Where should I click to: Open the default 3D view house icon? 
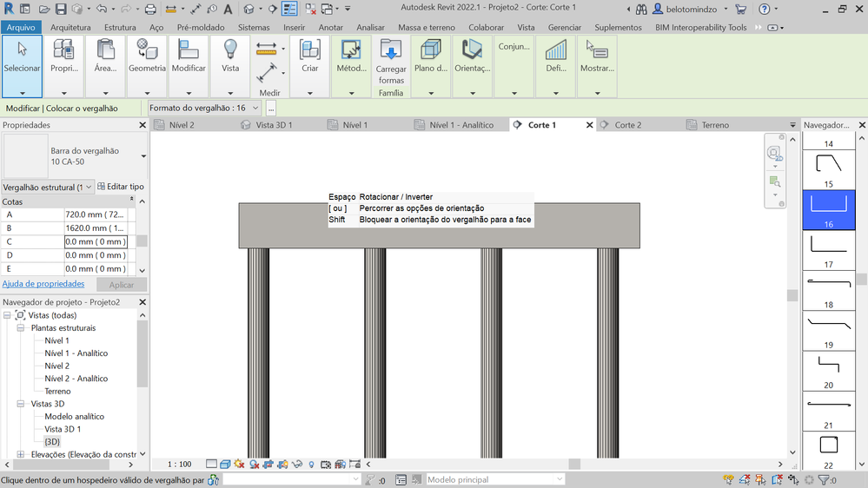[x=249, y=9]
